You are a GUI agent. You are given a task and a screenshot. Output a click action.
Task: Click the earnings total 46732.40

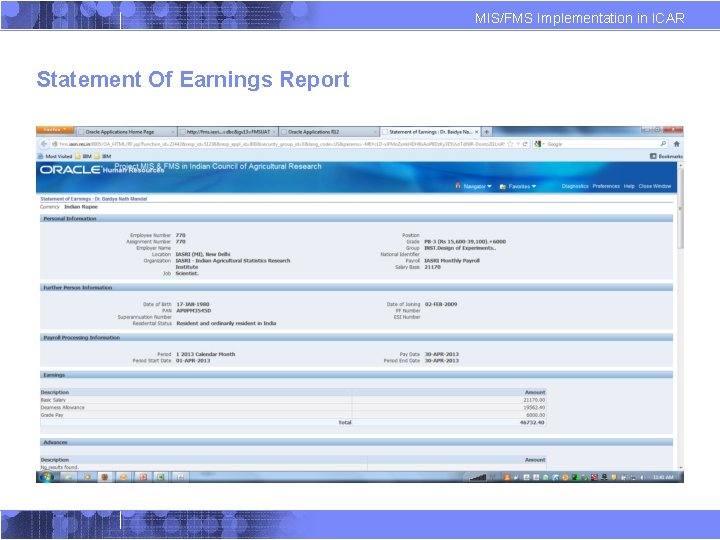pyautogui.click(x=532, y=422)
